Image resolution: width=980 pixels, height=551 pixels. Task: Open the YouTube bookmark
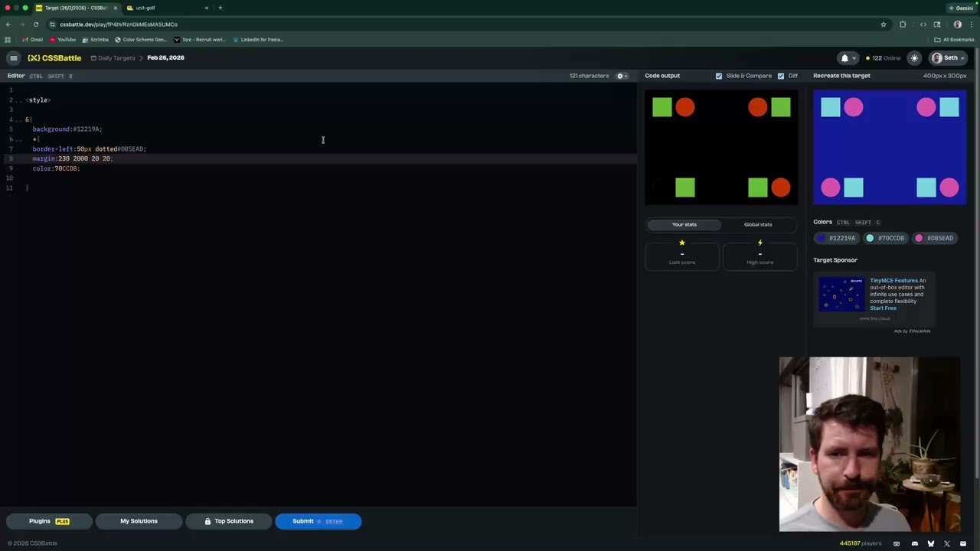click(x=63, y=40)
